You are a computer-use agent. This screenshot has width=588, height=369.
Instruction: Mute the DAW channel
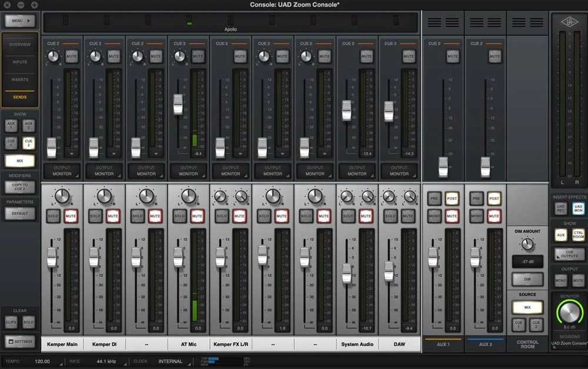[x=408, y=216]
